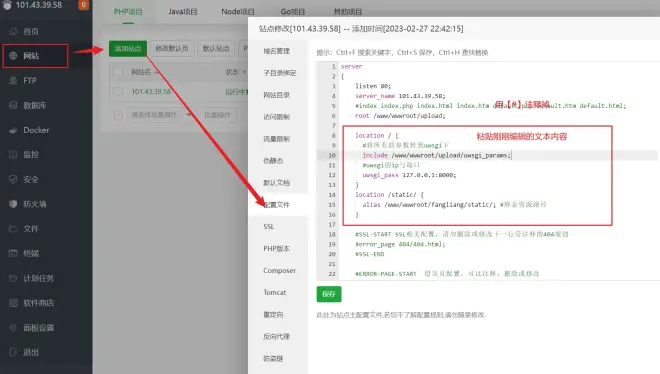Image resolution: width=660 pixels, height=374 pixels.
Task: Open the FTP icon in sidebar
Action: (x=13, y=80)
